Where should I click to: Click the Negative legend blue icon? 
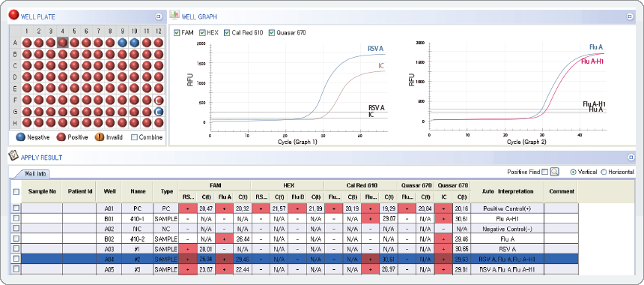coord(19,137)
